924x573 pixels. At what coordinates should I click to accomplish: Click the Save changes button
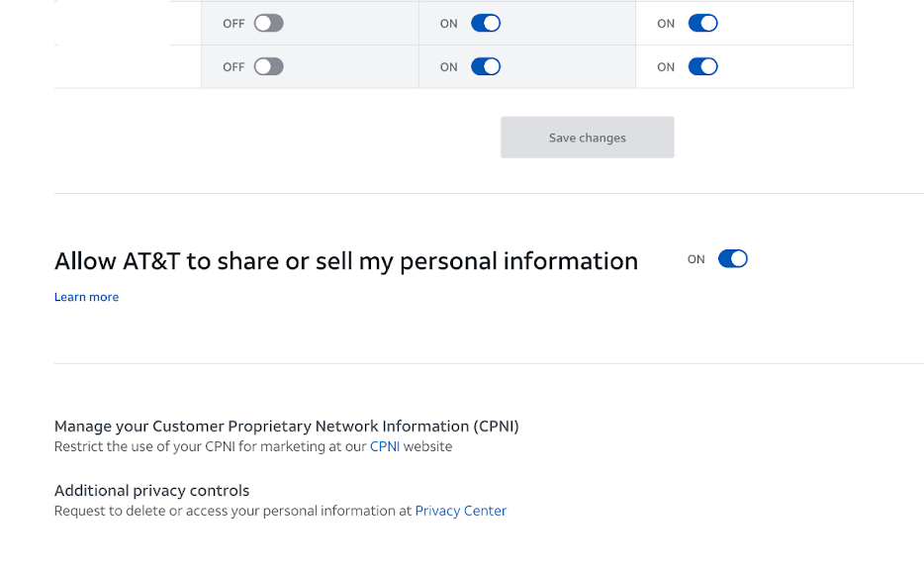(x=587, y=137)
